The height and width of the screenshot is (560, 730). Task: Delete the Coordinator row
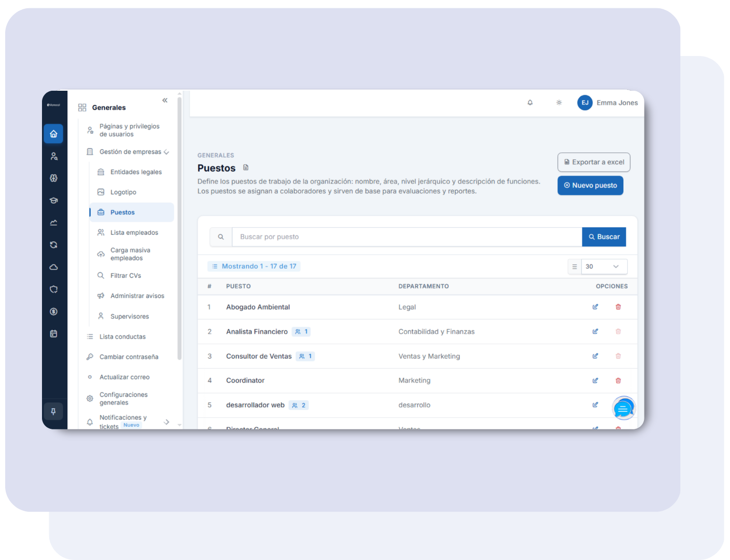(618, 381)
